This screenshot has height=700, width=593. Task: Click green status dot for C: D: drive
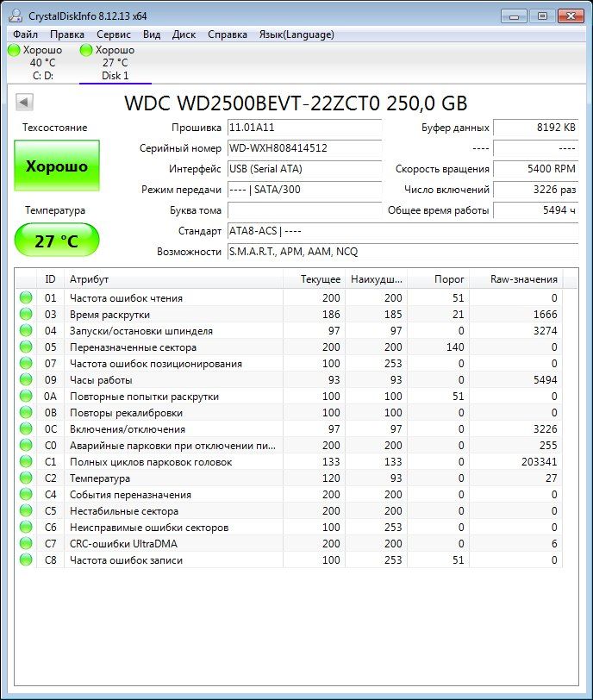click(14, 50)
